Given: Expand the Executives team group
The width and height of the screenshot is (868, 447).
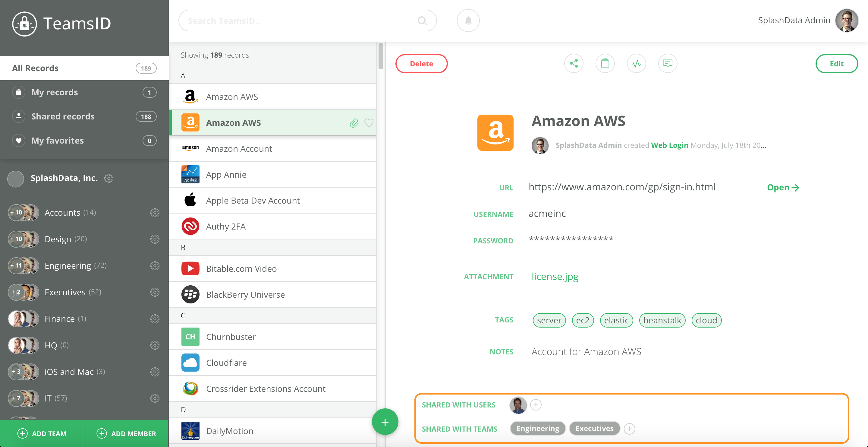Looking at the screenshot, I should tap(65, 292).
